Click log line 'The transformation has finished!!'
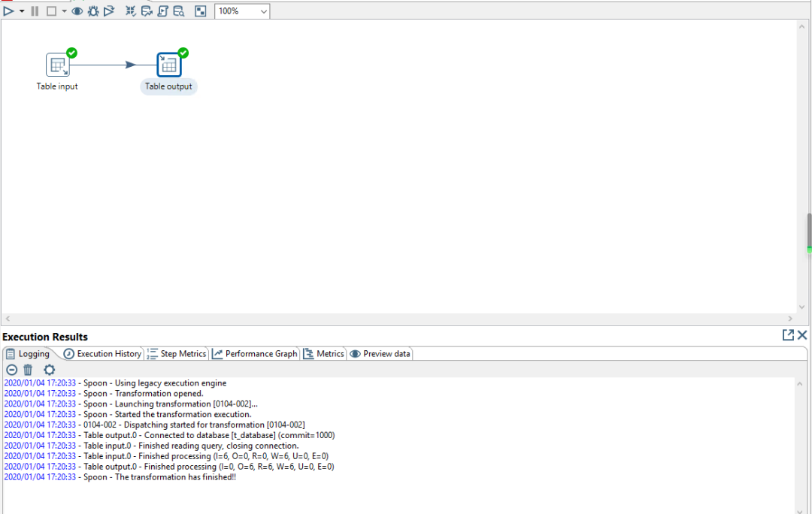This screenshot has height=514, width=812. tap(120, 476)
